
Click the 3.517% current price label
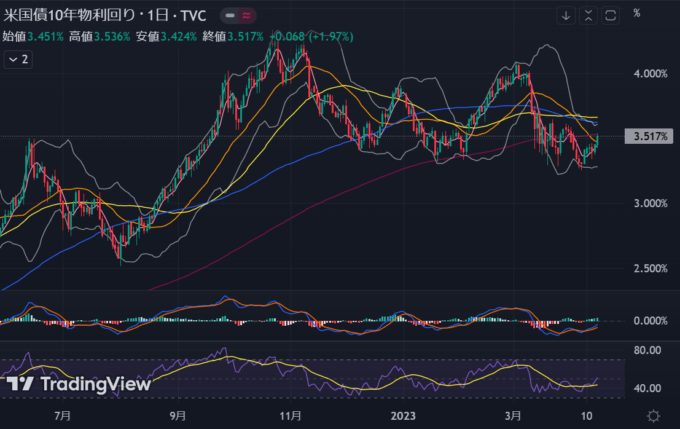pos(651,136)
